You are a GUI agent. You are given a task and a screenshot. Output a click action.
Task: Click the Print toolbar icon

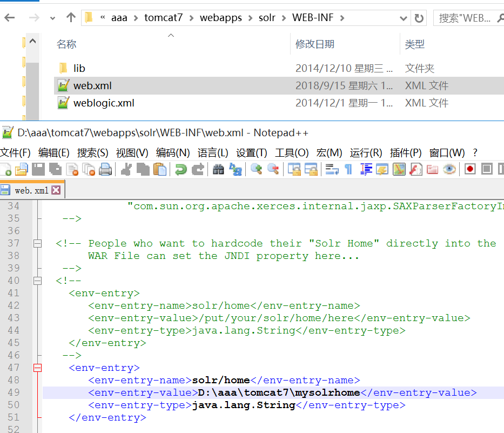(x=105, y=169)
